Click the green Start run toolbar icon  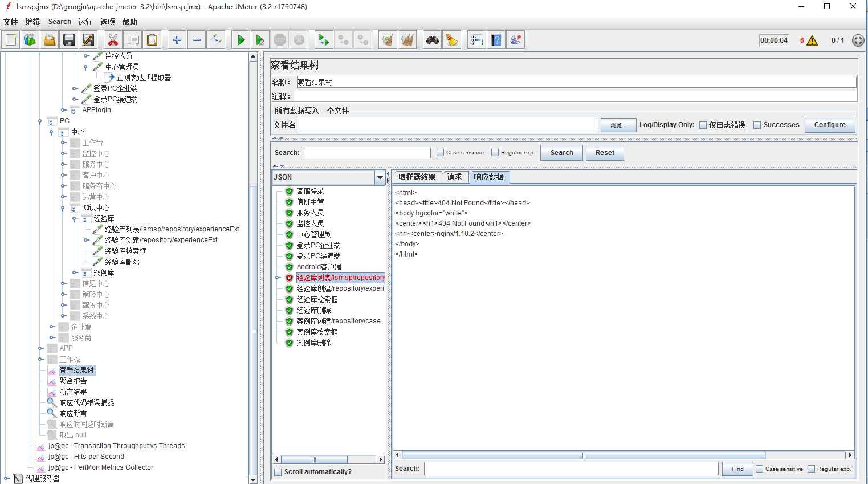pyautogui.click(x=241, y=40)
